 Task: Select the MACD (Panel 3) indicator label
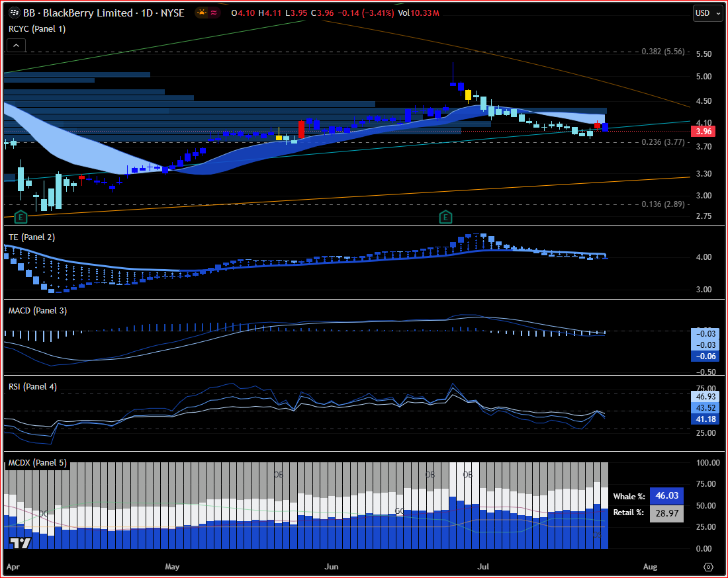(x=38, y=310)
